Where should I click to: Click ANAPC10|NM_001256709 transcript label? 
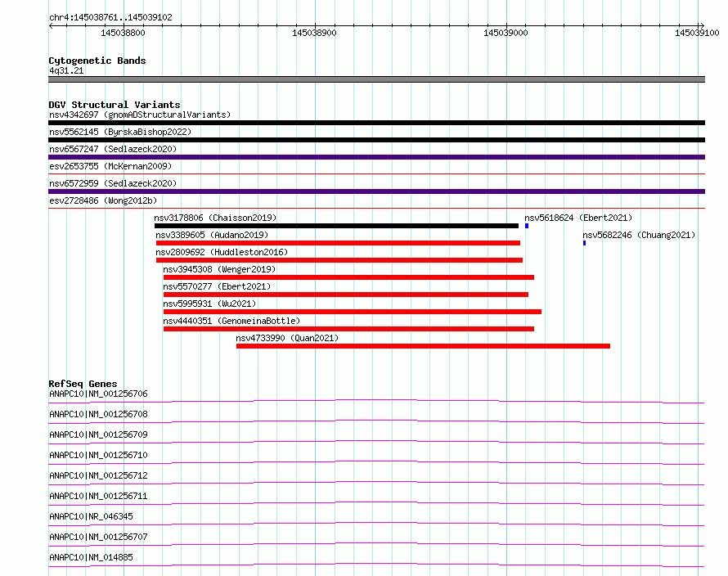(x=98, y=434)
